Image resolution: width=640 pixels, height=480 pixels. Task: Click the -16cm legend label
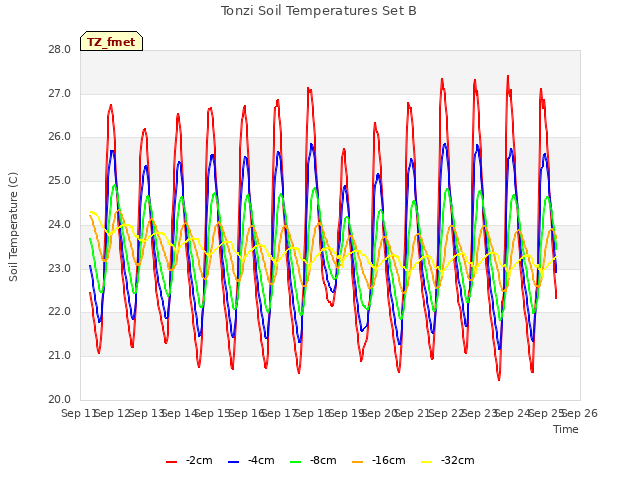point(389,460)
